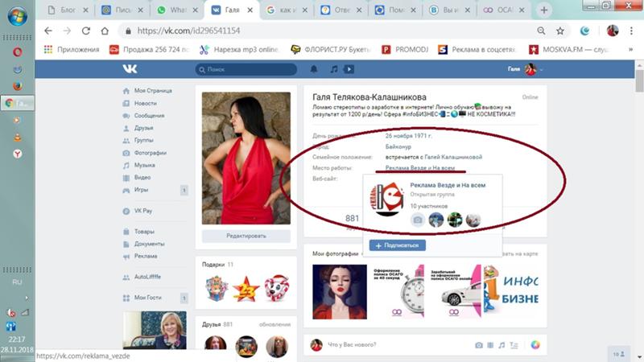Click the video play icon in VK header
This screenshot has height=362, width=644.
tap(349, 69)
